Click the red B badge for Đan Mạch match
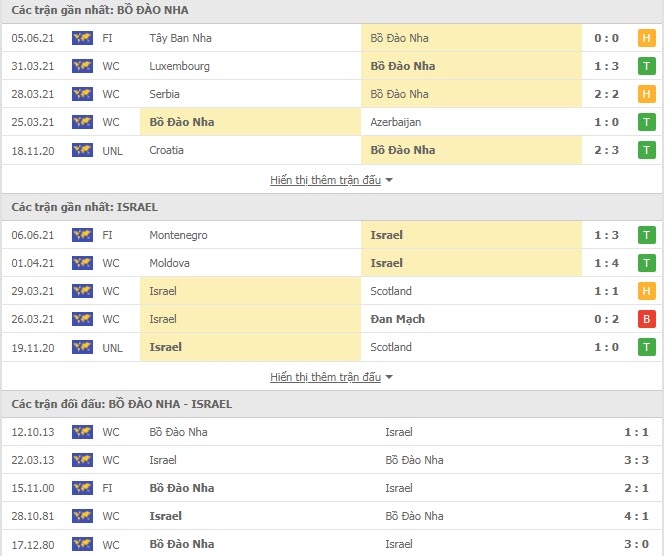The height and width of the screenshot is (556, 664). coord(646,319)
